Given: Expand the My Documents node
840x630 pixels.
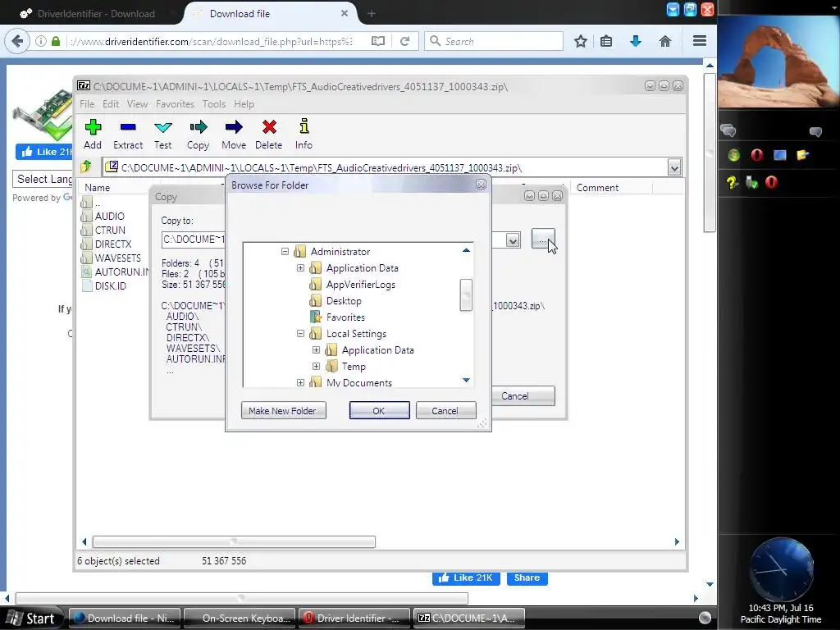Looking at the screenshot, I should (x=300, y=382).
